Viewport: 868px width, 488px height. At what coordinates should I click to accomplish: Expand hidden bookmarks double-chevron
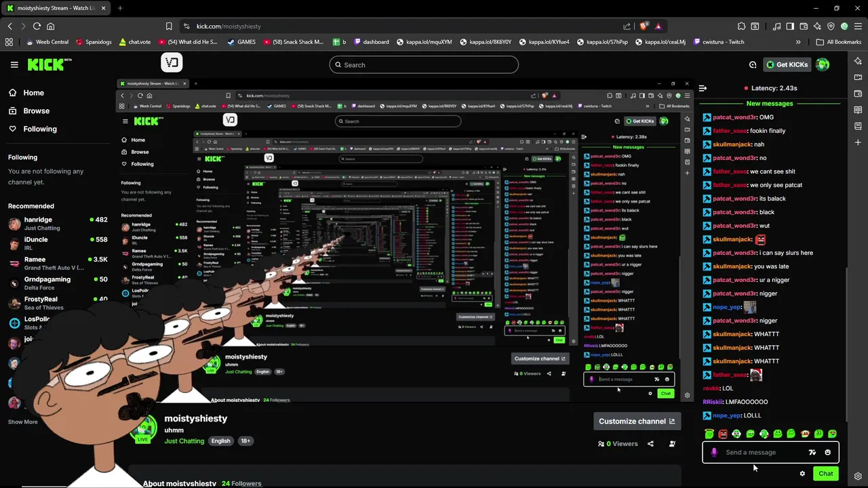point(797,42)
